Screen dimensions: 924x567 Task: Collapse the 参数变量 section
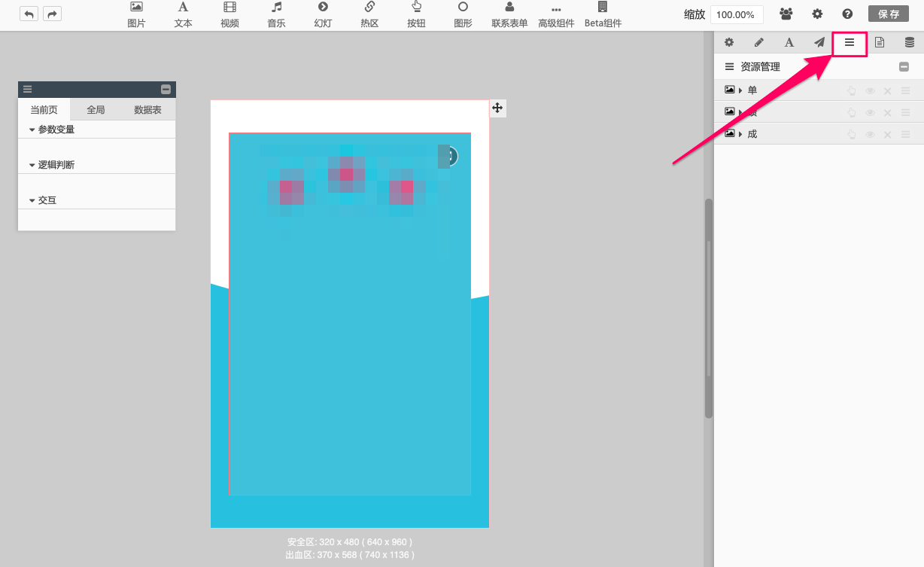coord(32,130)
